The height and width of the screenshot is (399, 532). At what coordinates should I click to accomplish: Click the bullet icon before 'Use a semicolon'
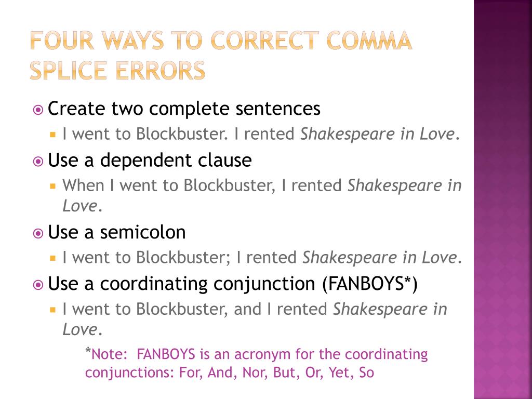click(38, 233)
